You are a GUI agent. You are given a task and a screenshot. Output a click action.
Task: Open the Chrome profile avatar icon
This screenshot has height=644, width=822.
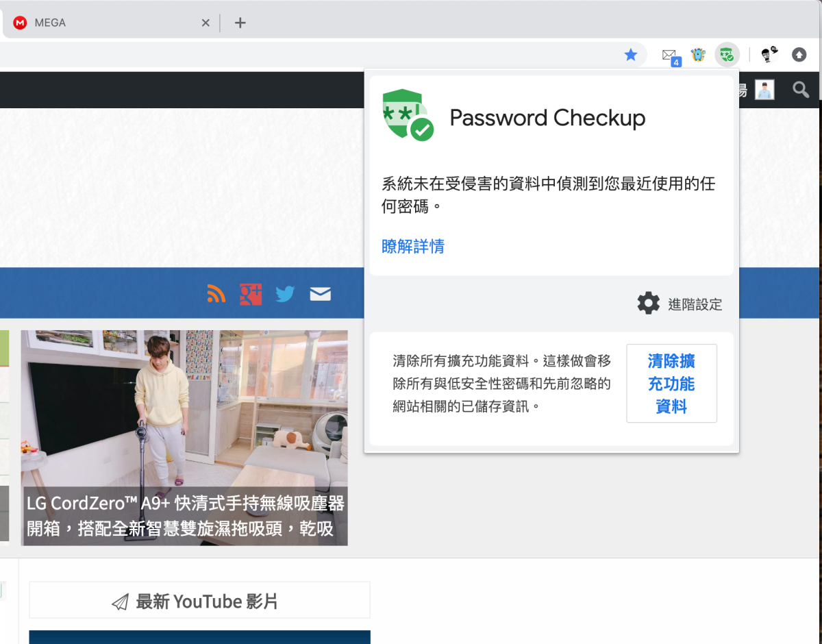[x=770, y=54]
